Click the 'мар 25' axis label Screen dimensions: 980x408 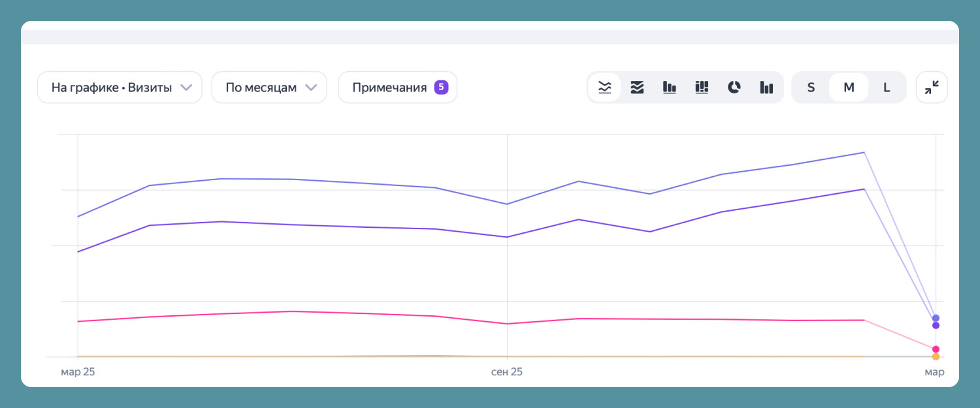click(78, 372)
